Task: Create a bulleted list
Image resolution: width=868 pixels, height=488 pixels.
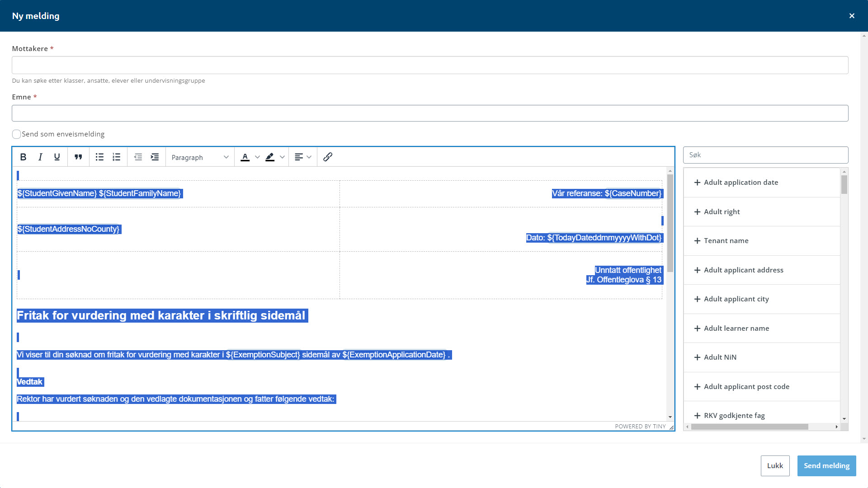Action: pyautogui.click(x=99, y=157)
